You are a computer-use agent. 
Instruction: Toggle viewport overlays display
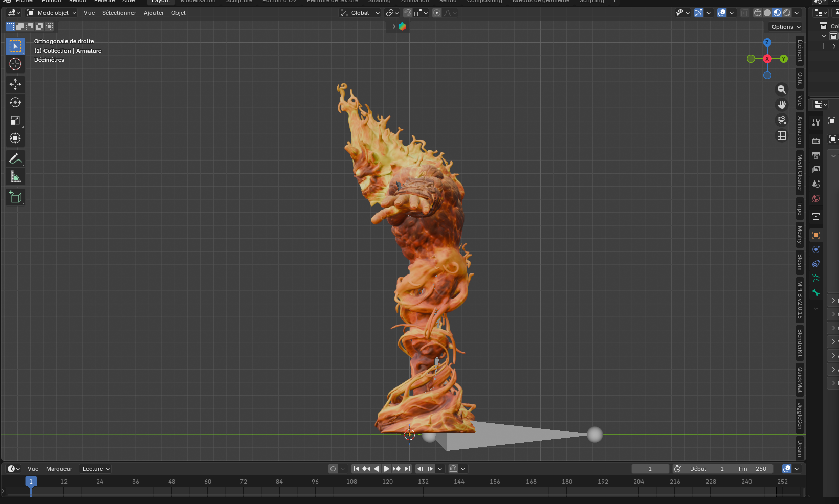click(x=722, y=13)
